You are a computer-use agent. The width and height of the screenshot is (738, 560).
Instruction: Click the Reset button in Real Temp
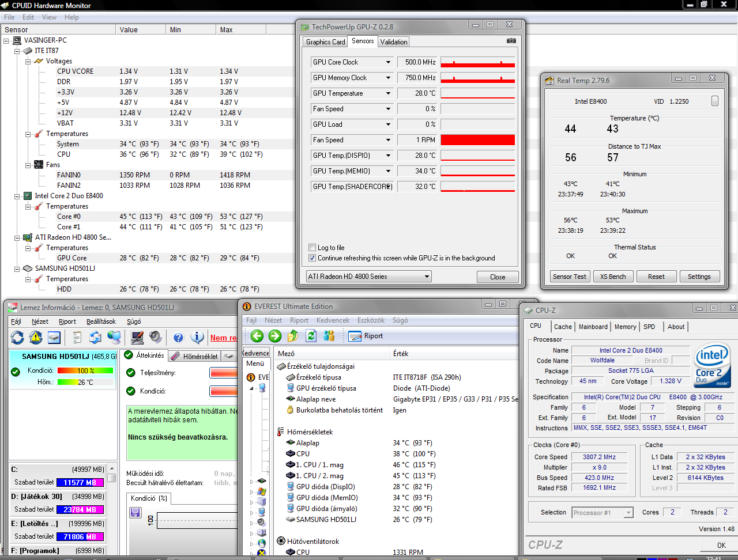pos(656,277)
